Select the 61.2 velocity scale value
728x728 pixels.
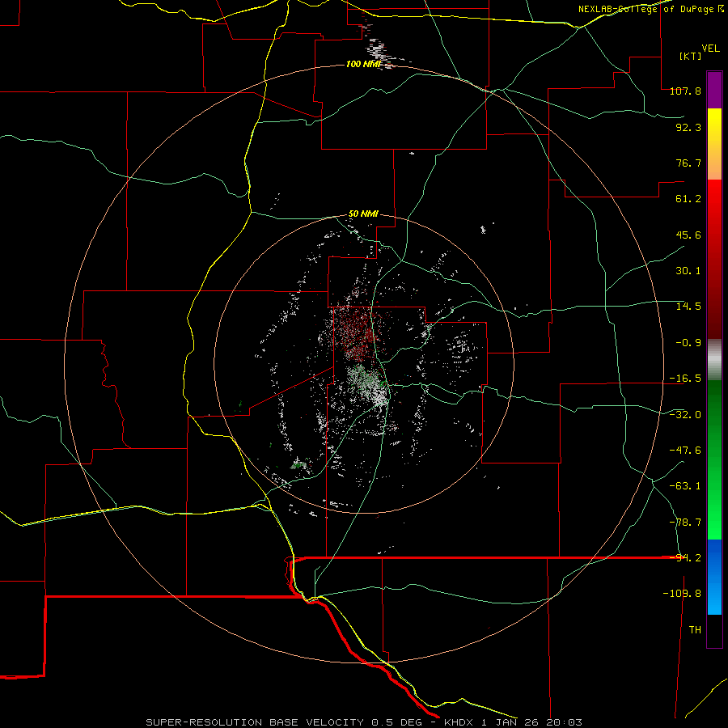pyautogui.click(x=688, y=199)
